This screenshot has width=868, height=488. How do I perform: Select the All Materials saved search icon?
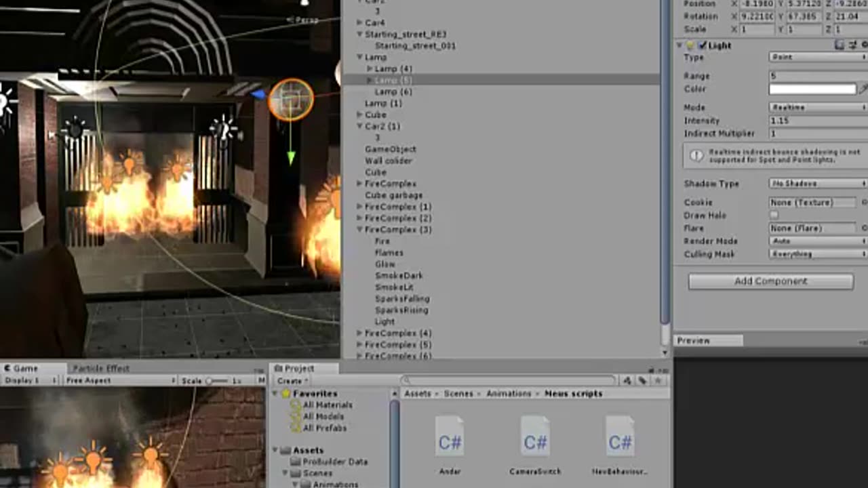tap(296, 405)
